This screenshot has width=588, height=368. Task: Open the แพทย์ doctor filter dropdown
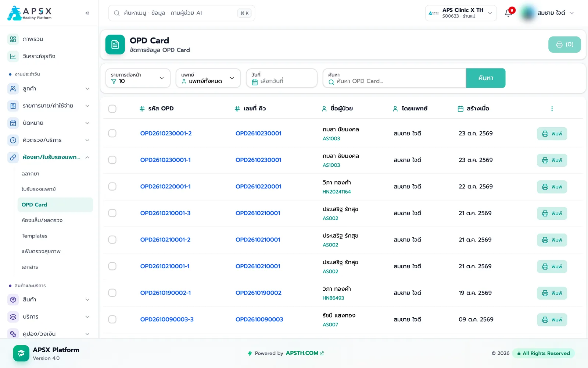click(208, 78)
